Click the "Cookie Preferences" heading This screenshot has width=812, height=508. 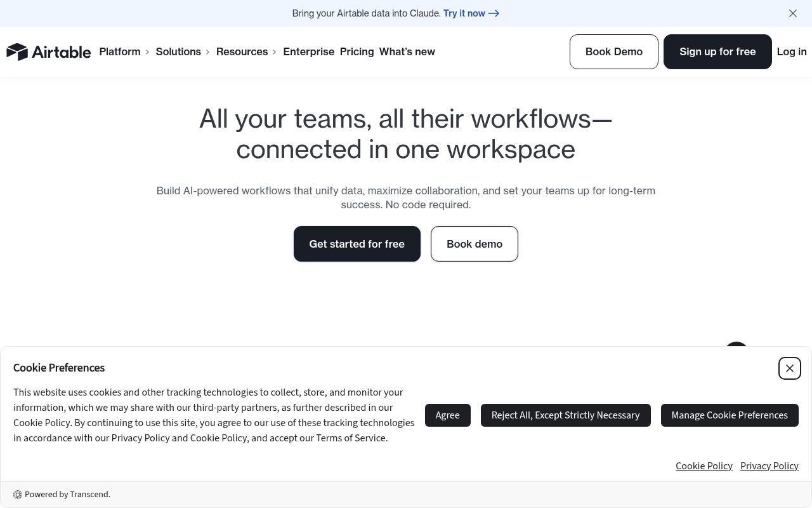pos(59,368)
